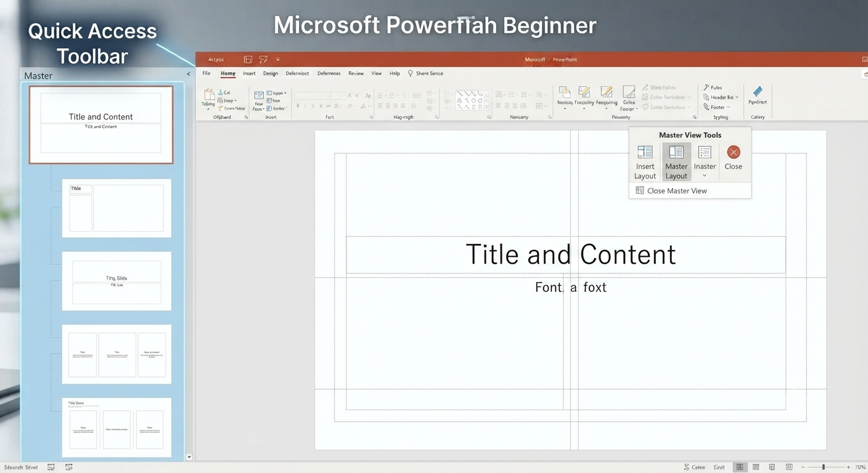Viewport: 868px width, 473px height.
Task: Click the new slide icon in Insert group
Action: tap(259, 95)
